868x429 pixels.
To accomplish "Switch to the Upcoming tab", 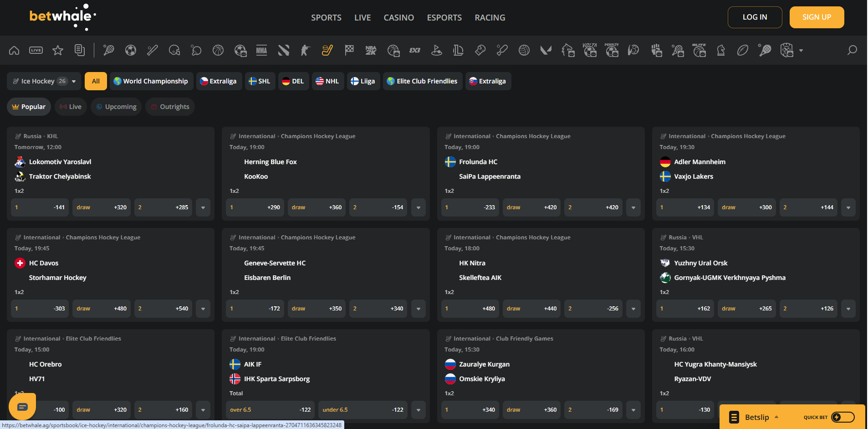I will pos(117,107).
